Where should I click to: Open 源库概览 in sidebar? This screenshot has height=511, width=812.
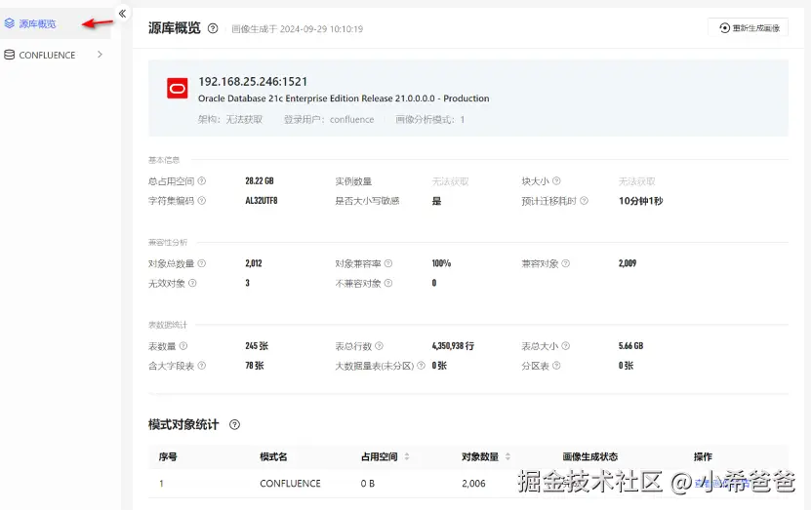37,23
